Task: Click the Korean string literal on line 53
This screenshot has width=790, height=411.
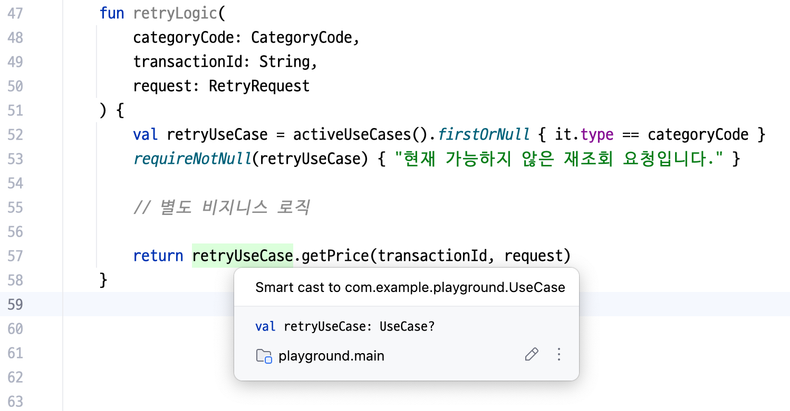Action: coord(558,159)
